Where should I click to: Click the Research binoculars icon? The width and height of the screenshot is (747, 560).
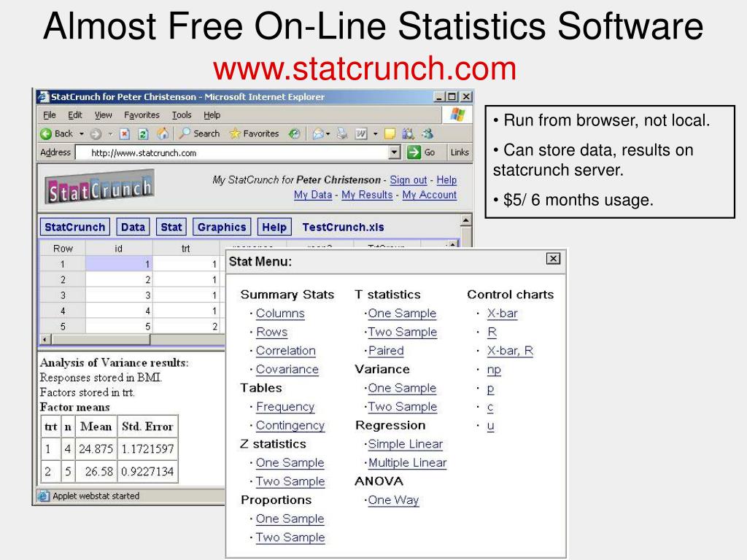point(408,134)
